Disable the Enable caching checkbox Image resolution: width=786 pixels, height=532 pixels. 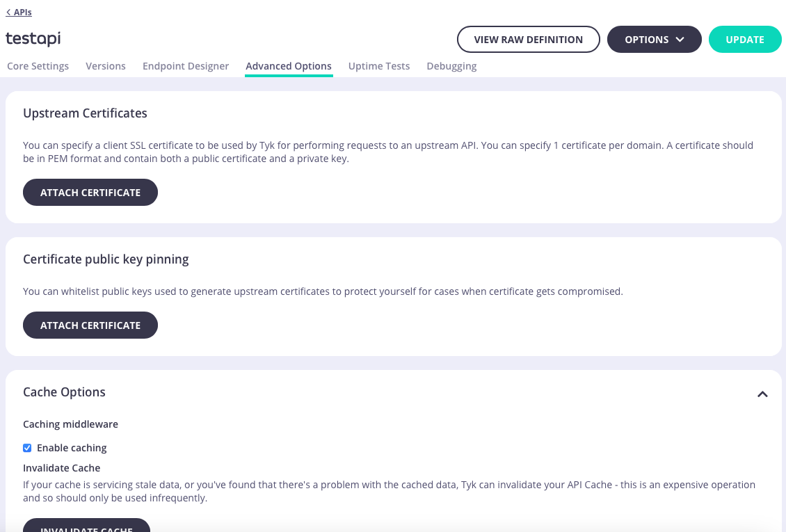[x=27, y=448]
